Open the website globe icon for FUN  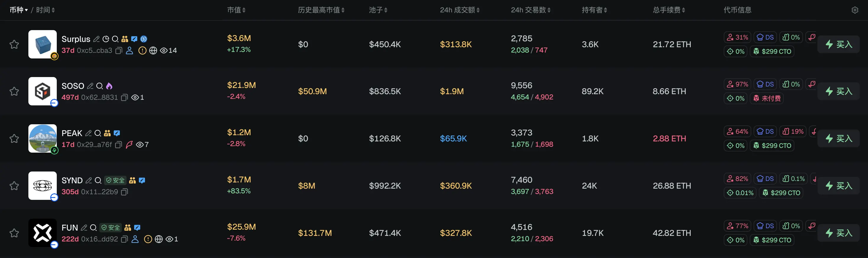(x=159, y=239)
